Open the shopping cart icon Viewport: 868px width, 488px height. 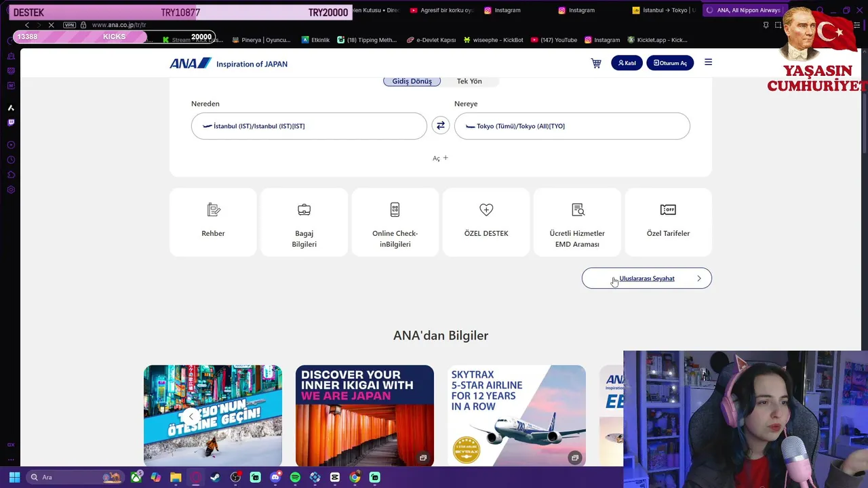(596, 63)
